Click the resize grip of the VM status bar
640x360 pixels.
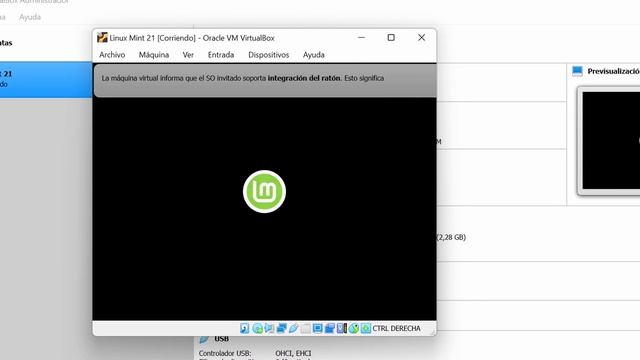[x=432, y=332]
